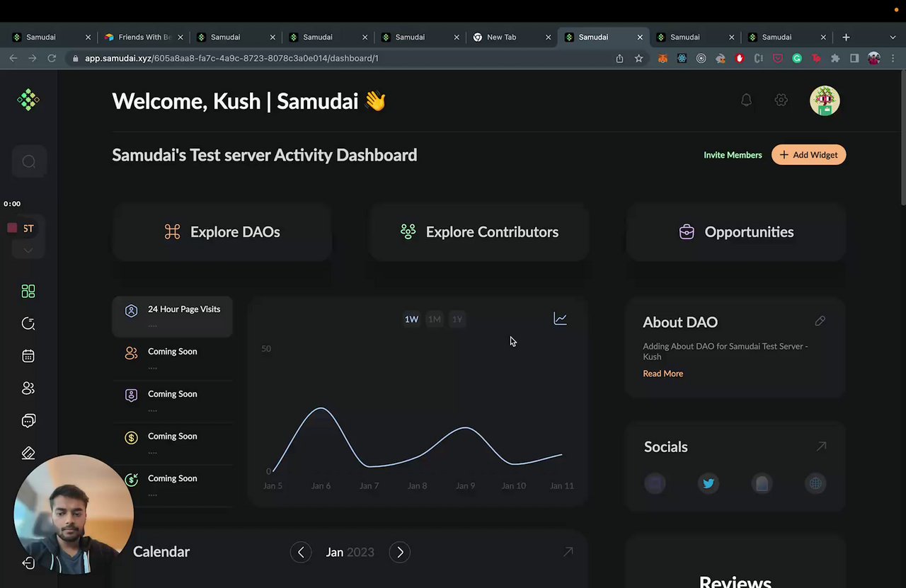
Task: Expand the Calendar widget with arrow icon
Action: coord(568,552)
